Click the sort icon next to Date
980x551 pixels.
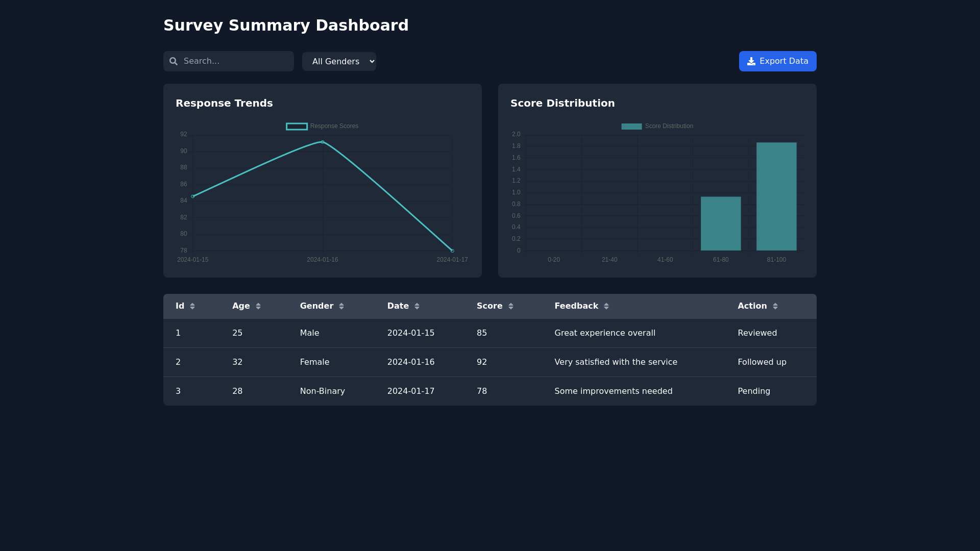coord(417,306)
